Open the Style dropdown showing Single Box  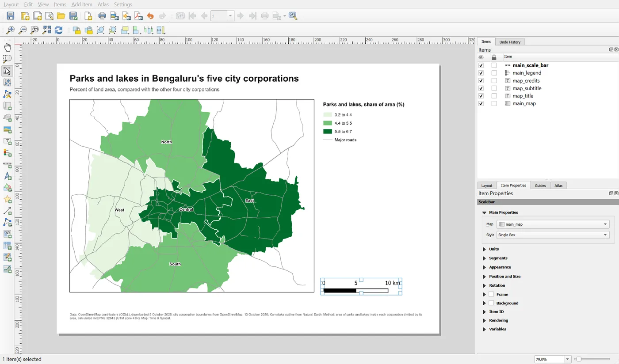pos(553,235)
